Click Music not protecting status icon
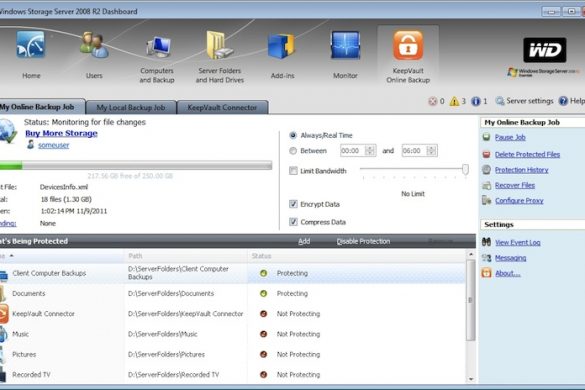 263,334
